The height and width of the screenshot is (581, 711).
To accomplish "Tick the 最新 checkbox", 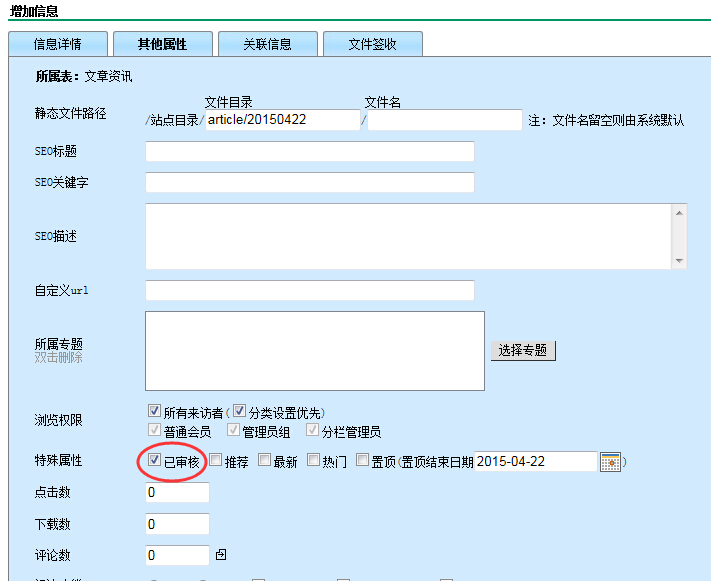I will (x=265, y=461).
